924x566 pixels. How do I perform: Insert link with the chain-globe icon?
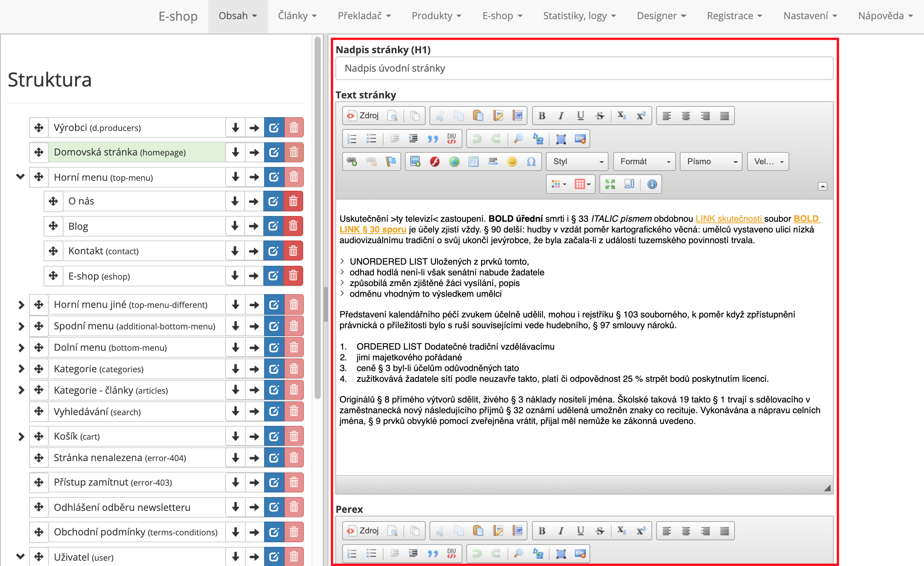[352, 162]
